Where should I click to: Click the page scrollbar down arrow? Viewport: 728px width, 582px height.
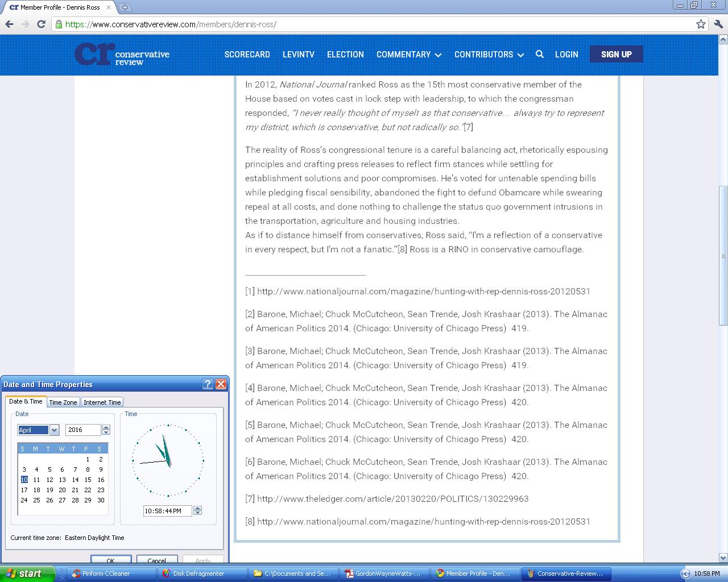point(723,558)
